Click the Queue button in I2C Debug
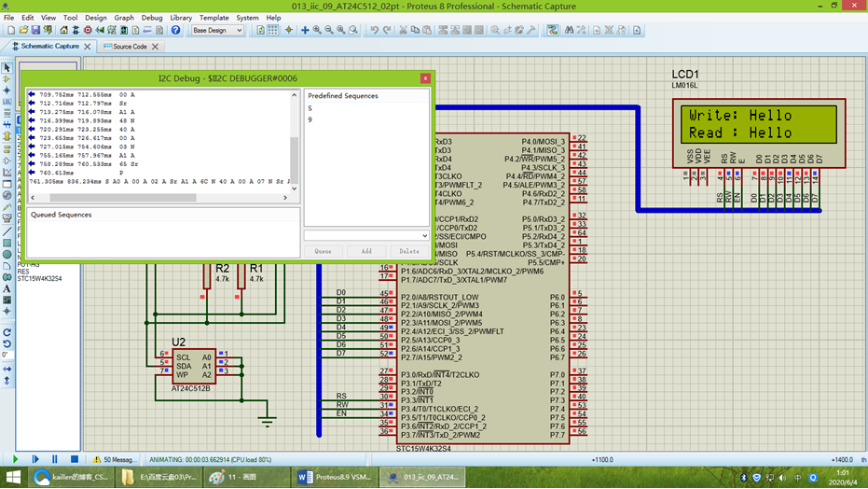 tap(324, 251)
